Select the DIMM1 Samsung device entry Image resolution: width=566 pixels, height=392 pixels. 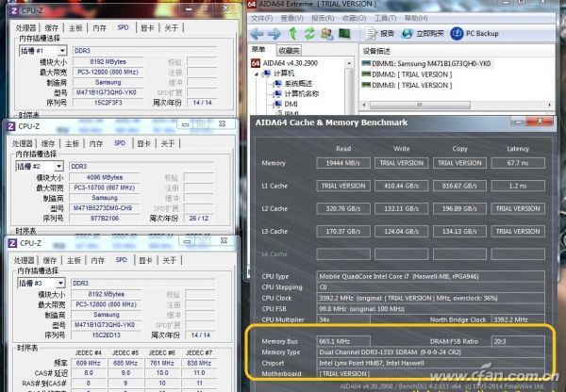pyautogui.click(x=424, y=63)
